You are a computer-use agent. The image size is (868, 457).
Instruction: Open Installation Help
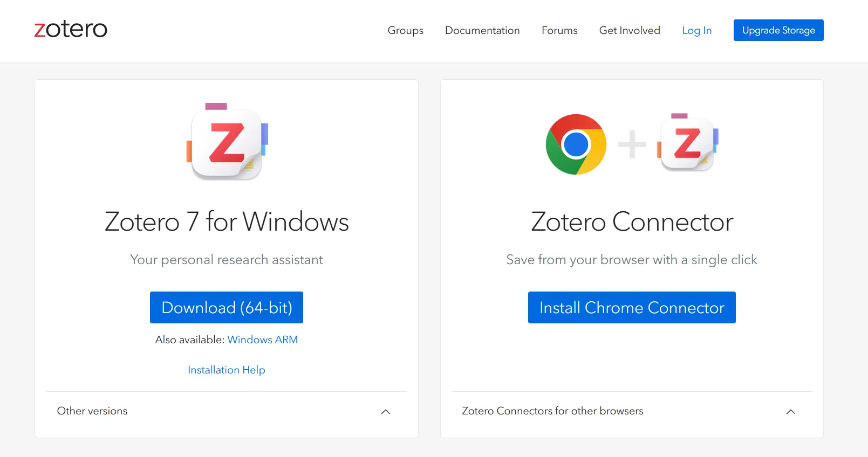point(226,370)
